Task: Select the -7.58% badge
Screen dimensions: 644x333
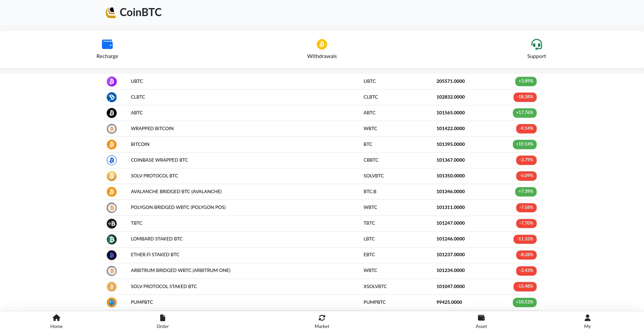Action: 526,208
